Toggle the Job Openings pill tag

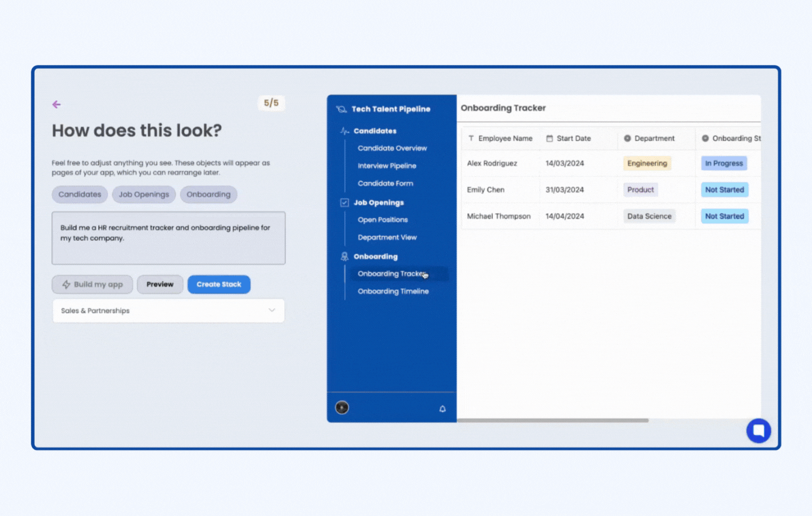(144, 194)
